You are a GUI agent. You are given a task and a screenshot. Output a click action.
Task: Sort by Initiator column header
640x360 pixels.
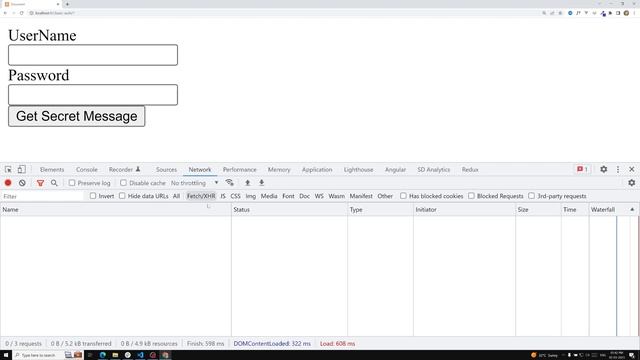pyautogui.click(x=464, y=209)
